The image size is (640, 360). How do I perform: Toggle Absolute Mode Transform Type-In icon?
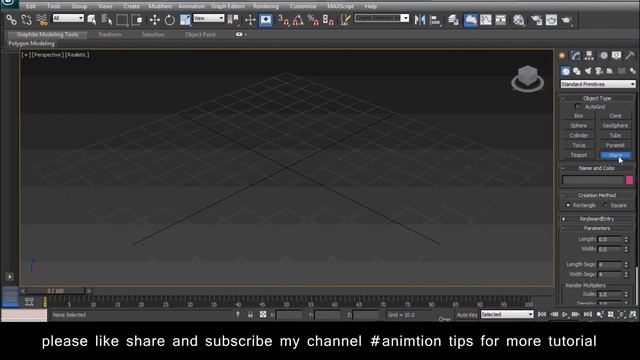click(263, 314)
